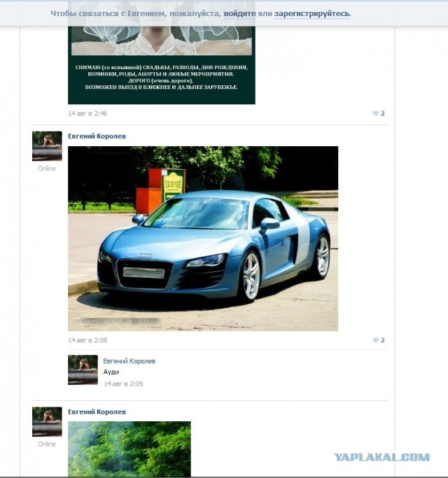Open the 14 авг в 2:08 timestamp

pyautogui.click(x=87, y=340)
